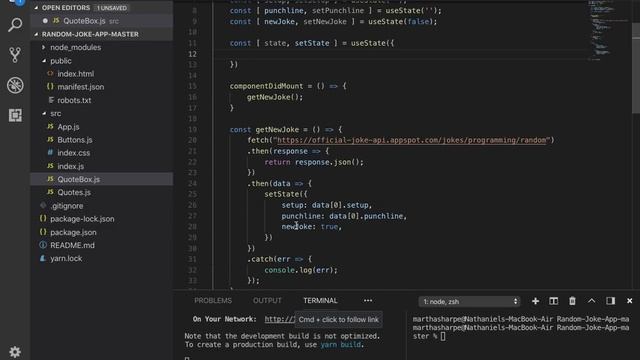
Task: Click 'console.log(err);' on line 32
Action: (301, 270)
